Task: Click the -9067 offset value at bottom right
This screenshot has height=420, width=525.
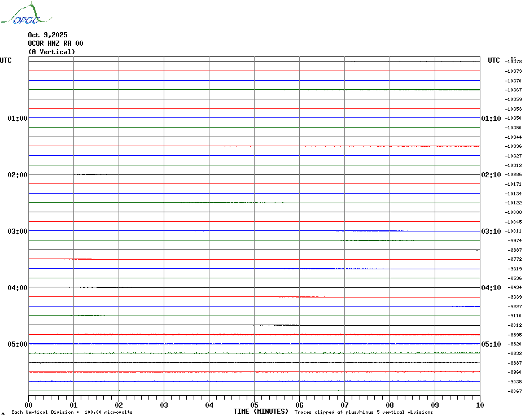Action: click(x=515, y=391)
